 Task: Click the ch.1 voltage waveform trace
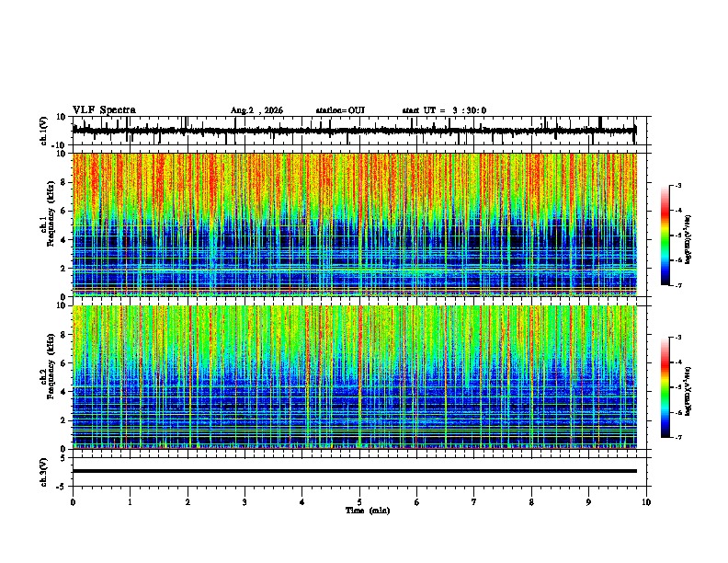(x=354, y=131)
